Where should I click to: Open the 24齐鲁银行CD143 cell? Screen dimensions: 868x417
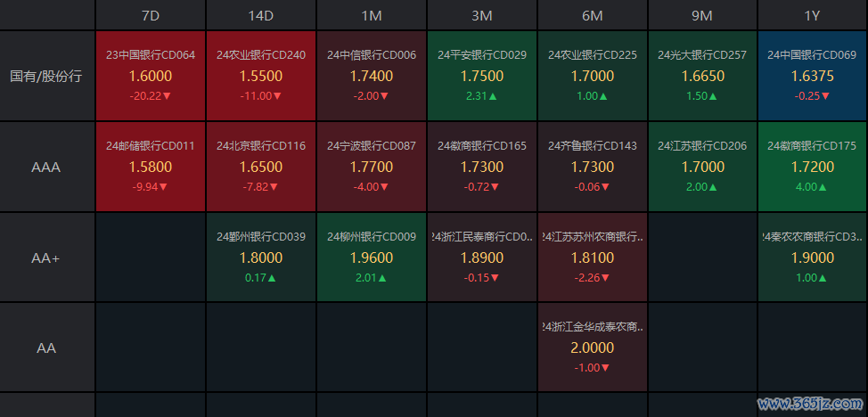click(593, 167)
